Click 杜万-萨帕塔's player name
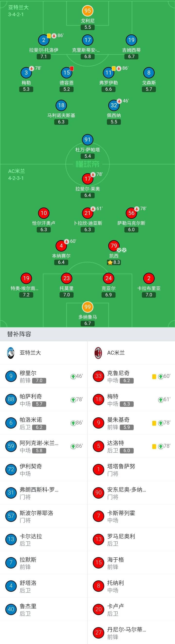The height and width of the screenshot is (644, 175). click(x=88, y=150)
